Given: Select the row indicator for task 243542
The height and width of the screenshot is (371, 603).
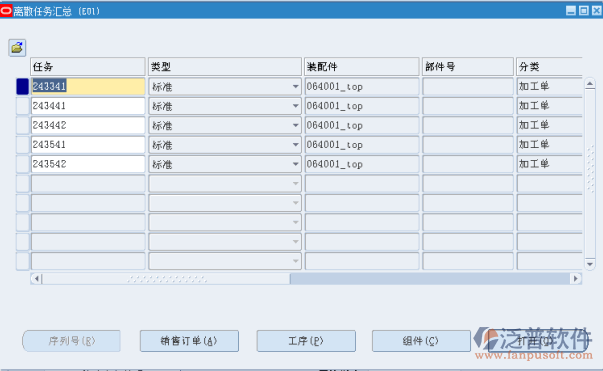Looking at the screenshot, I should coord(23,164).
